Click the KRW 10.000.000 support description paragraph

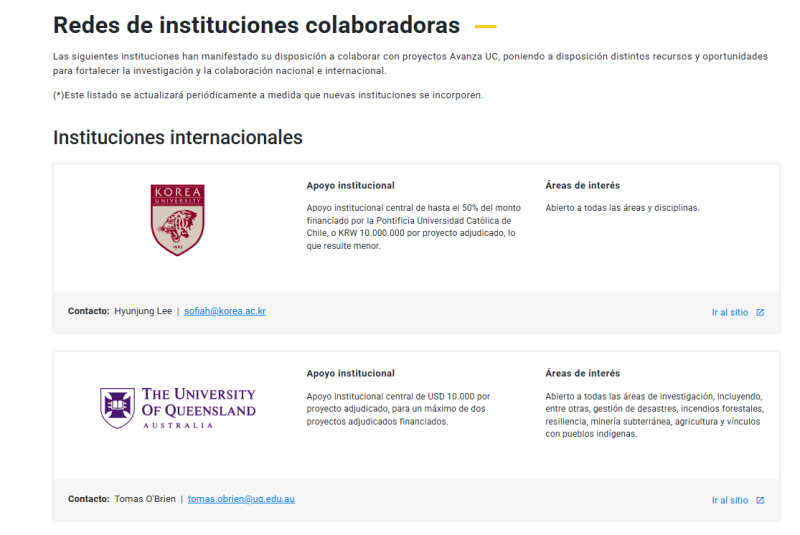coord(414,227)
